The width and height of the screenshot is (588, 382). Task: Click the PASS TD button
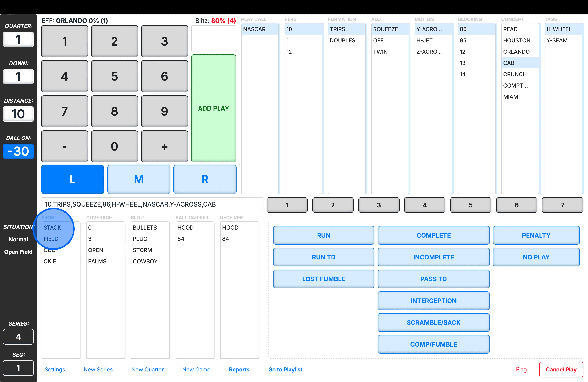(x=433, y=279)
